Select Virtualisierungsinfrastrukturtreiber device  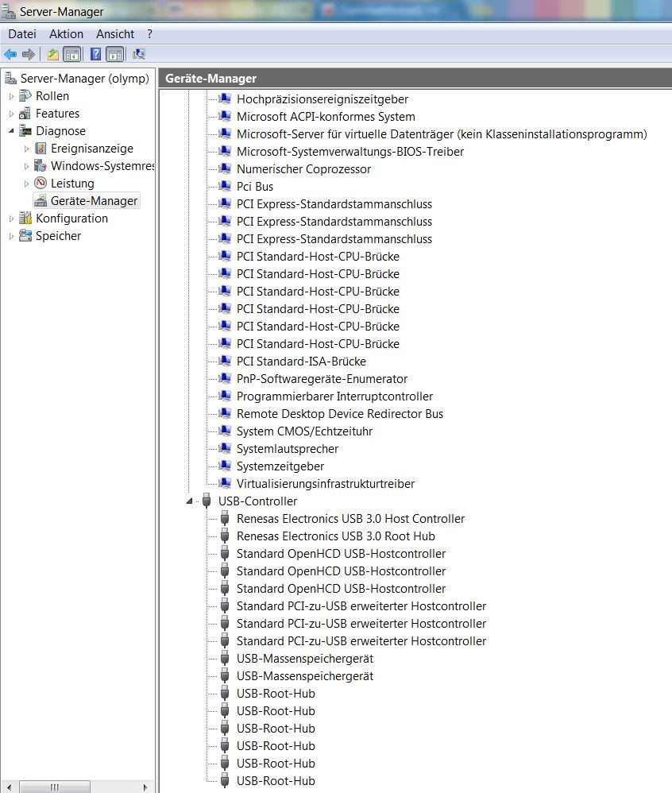point(326,483)
